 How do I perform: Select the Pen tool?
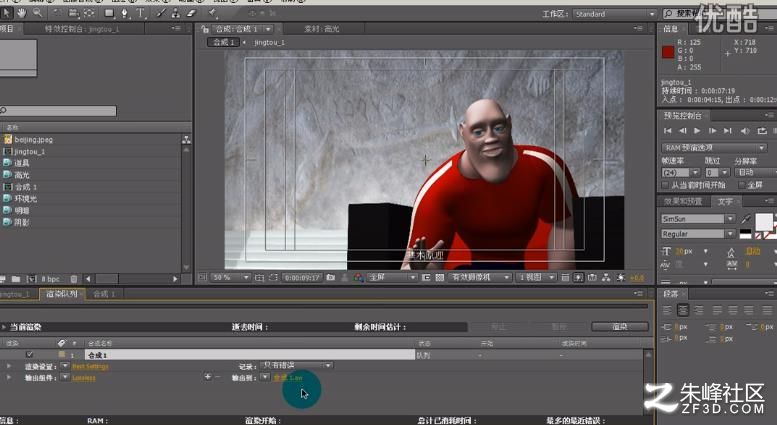click(x=125, y=13)
